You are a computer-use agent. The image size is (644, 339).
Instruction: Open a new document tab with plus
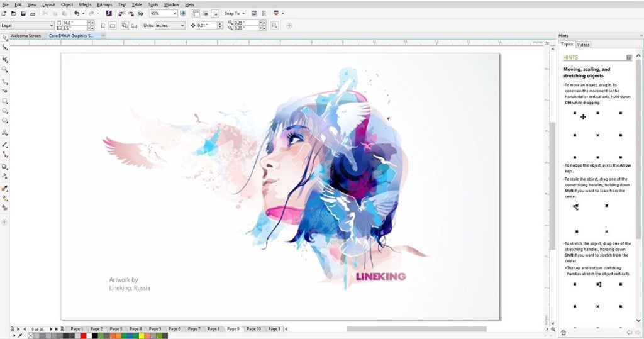(x=103, y=36)
